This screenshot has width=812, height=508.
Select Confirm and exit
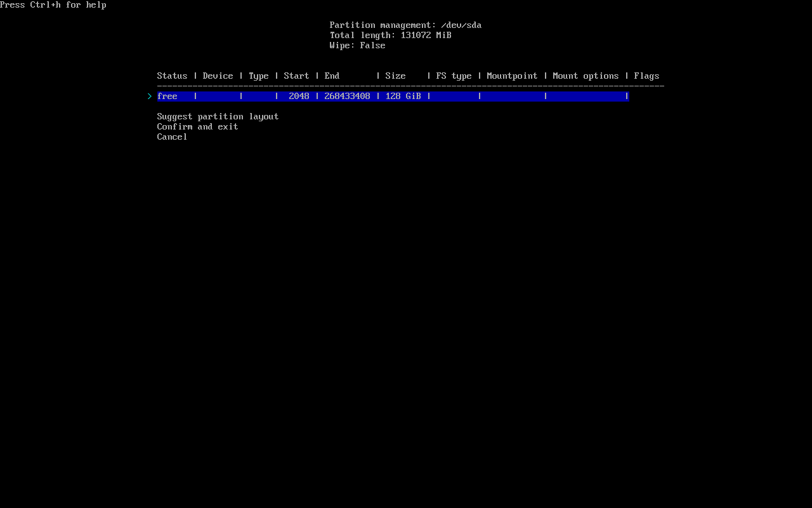(x=197, y=127)
